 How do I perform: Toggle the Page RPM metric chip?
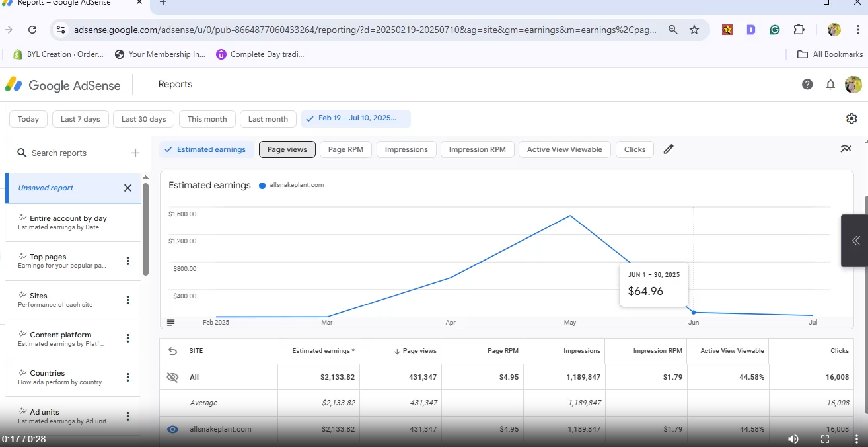click(346, 149)
